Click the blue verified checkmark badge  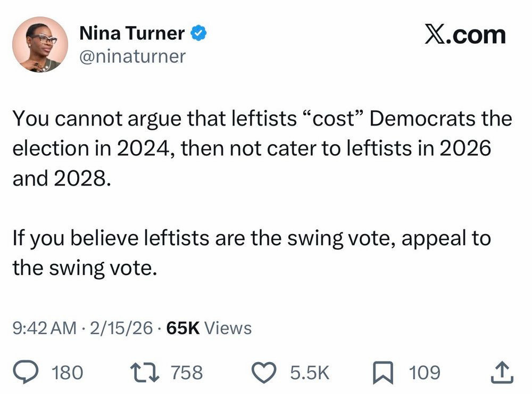(x=198, y=34)
